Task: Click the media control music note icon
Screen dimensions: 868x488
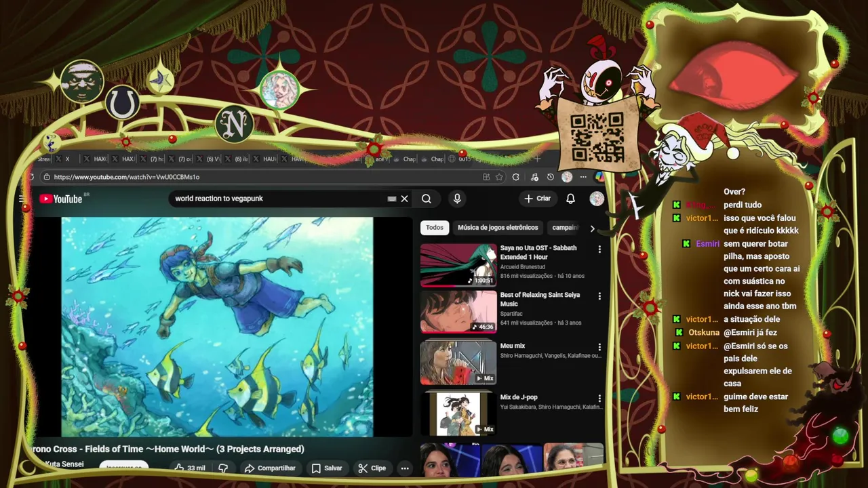Action: coord(534,177)
